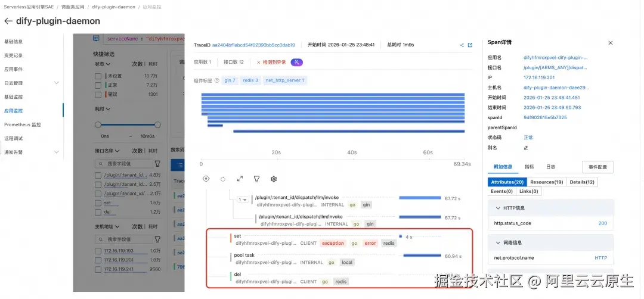Viewport: 644px width, 299px height.
Task: Check the 172.16.119.241 host checkbox
Action: 98,269
